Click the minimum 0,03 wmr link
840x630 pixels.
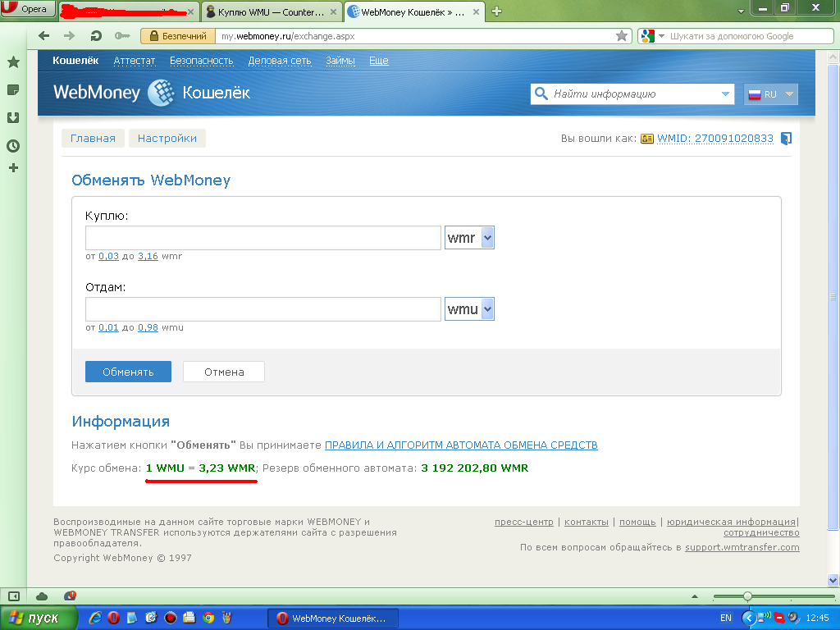[109, 256]
